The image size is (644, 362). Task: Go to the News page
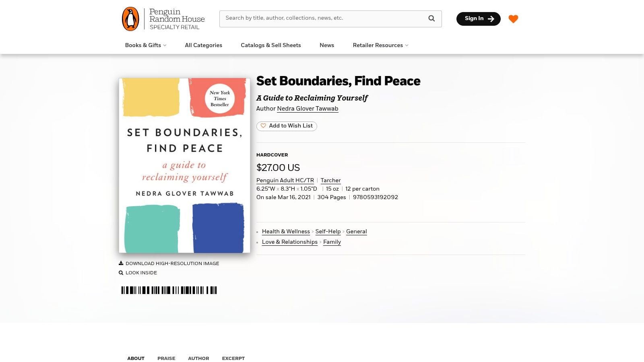click(x=327, y=45)
